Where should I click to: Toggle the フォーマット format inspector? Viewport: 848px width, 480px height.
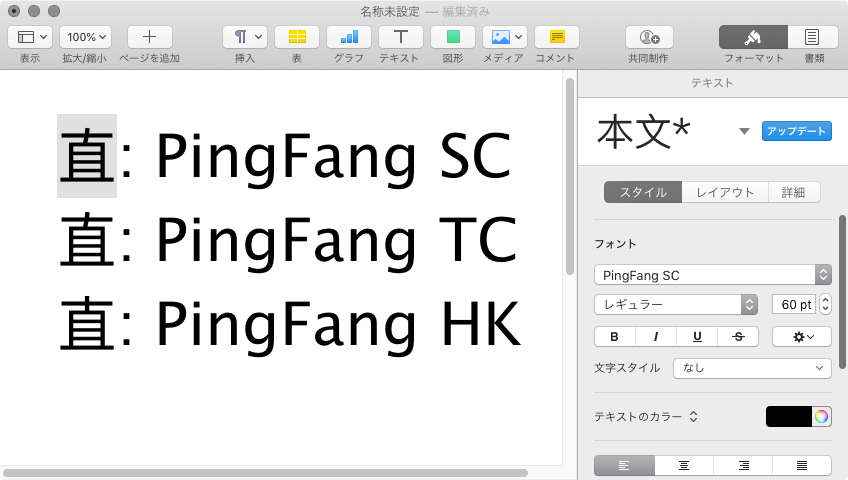tap(753, 37)
